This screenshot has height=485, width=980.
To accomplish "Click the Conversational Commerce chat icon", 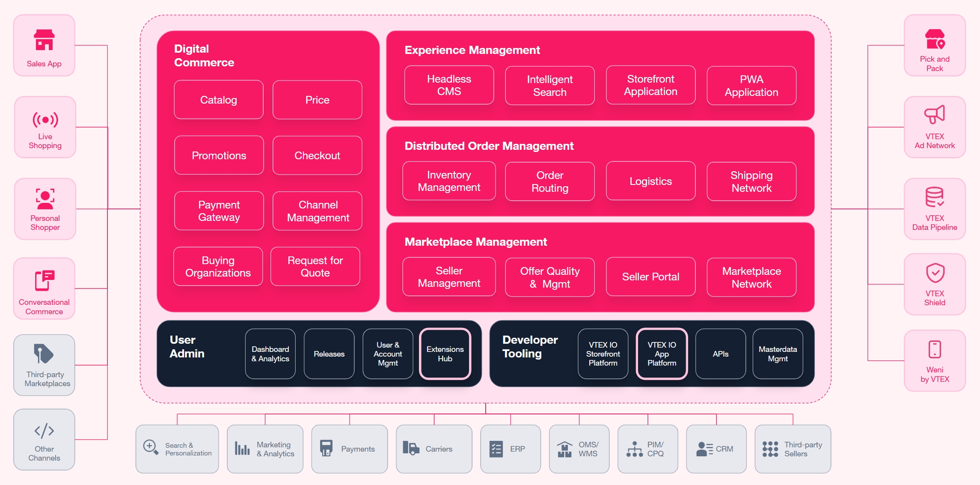I will [x=45, y=280].
